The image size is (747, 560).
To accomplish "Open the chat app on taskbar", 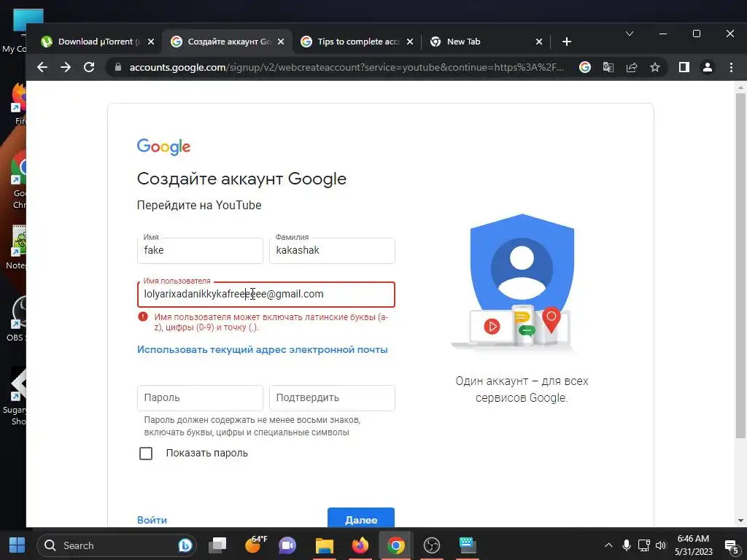I will 287,545.
